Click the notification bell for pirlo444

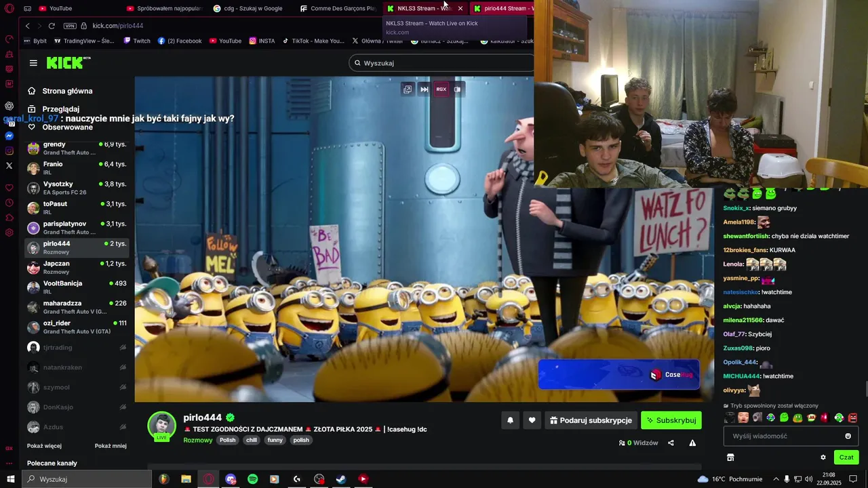(x=510, y=420)
